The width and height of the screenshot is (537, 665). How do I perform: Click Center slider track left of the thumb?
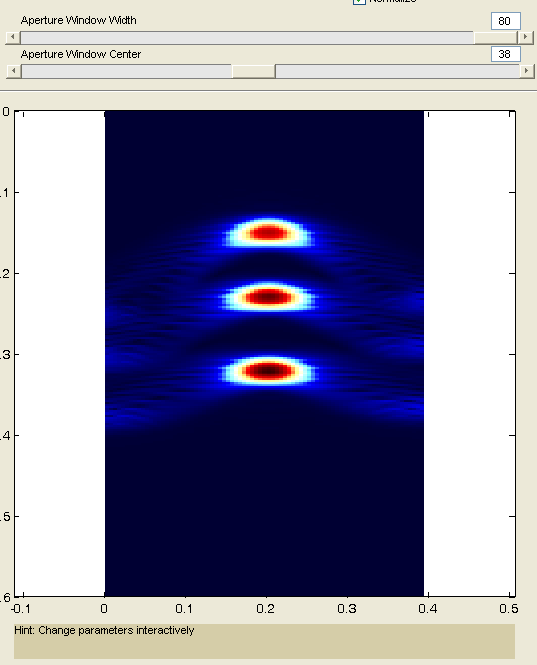(x=126, y=71)
